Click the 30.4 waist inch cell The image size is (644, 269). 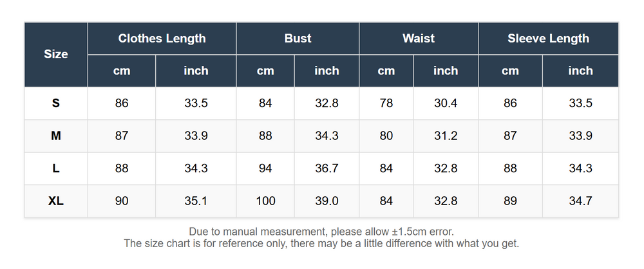[x=446, y=103]
